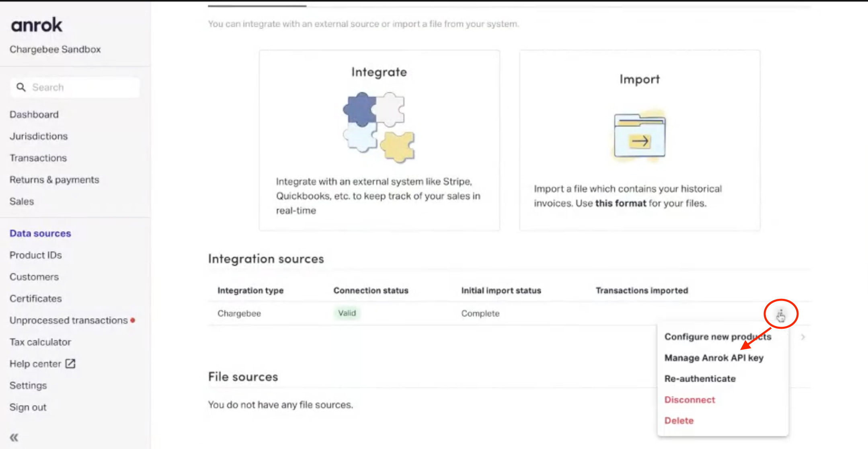Select Disconnect in the dropdown menu
Screen dimensions: 868x449
[x=689, y=400]
